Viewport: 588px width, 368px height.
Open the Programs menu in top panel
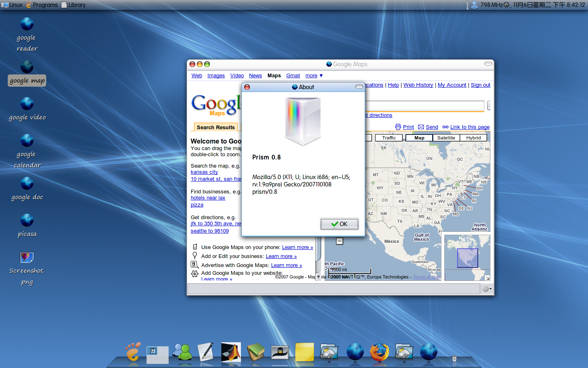42,5
